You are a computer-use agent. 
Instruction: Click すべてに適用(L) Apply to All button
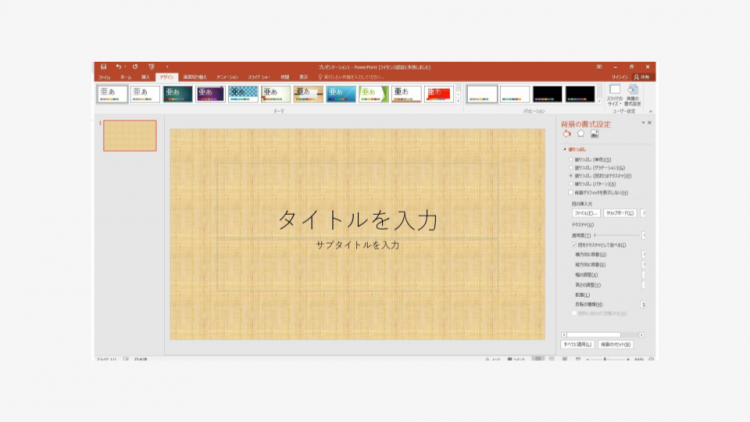578,344
